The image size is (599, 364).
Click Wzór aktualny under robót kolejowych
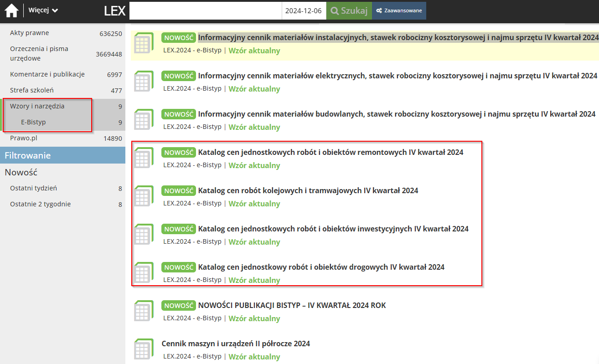(x=254, y=204)
